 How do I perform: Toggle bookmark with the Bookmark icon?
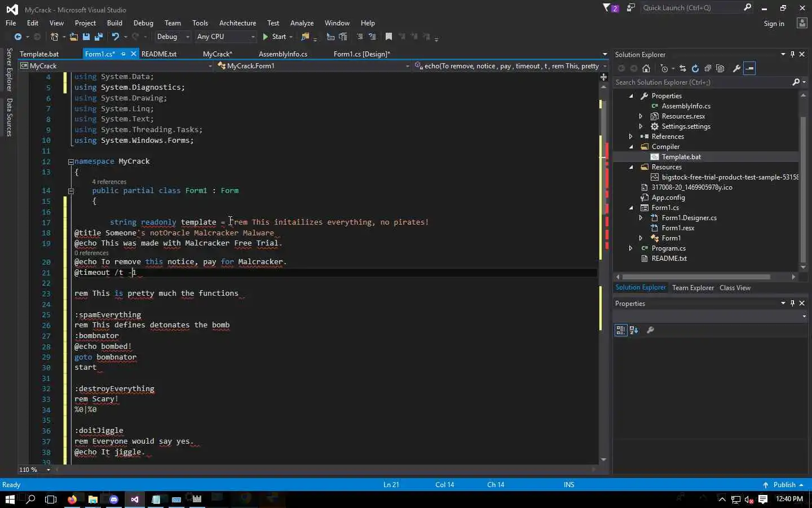pos(389,37)
